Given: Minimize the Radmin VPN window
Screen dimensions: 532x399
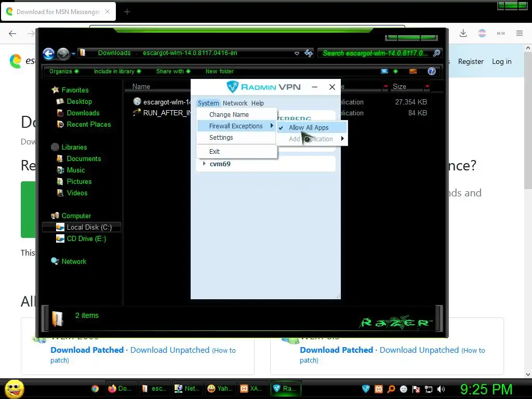Looking at the screenshot, I should tap(314, 87).
